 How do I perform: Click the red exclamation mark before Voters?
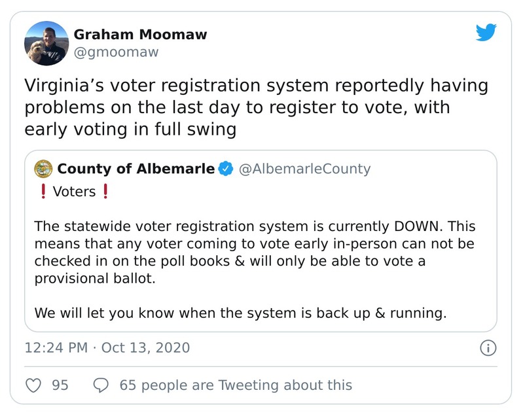tap(43, 192)
